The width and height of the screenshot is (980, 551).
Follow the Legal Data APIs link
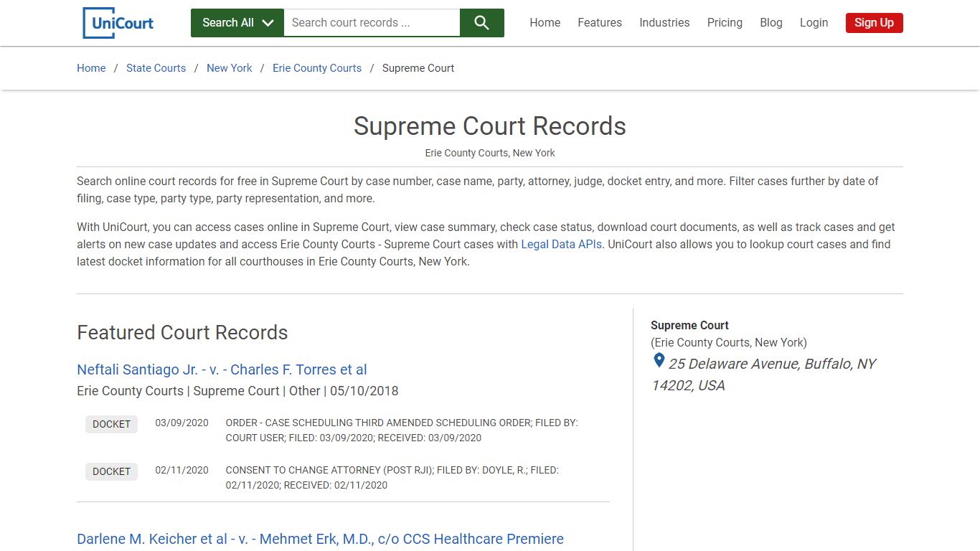pyautogui.click(x=562, y=244)
